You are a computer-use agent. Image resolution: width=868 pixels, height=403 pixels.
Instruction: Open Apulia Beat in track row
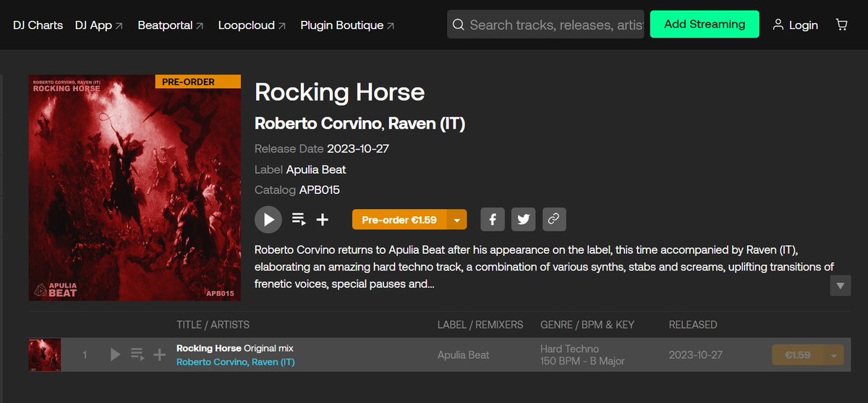coord(464,355)
